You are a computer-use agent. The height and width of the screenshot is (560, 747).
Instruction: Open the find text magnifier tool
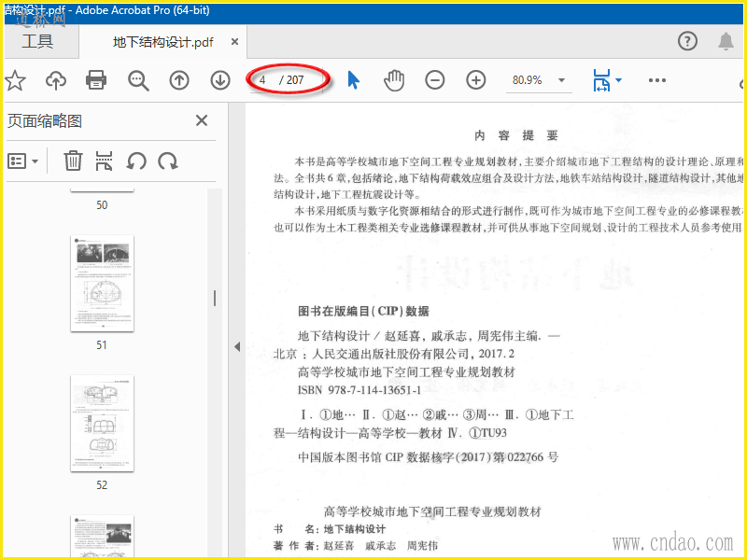coord(138,80)
